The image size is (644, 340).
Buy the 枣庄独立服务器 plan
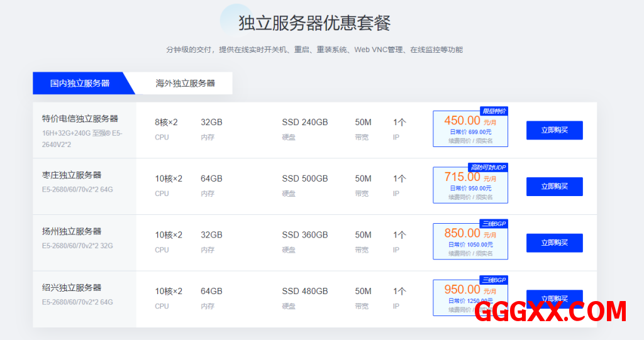(554, 187)
